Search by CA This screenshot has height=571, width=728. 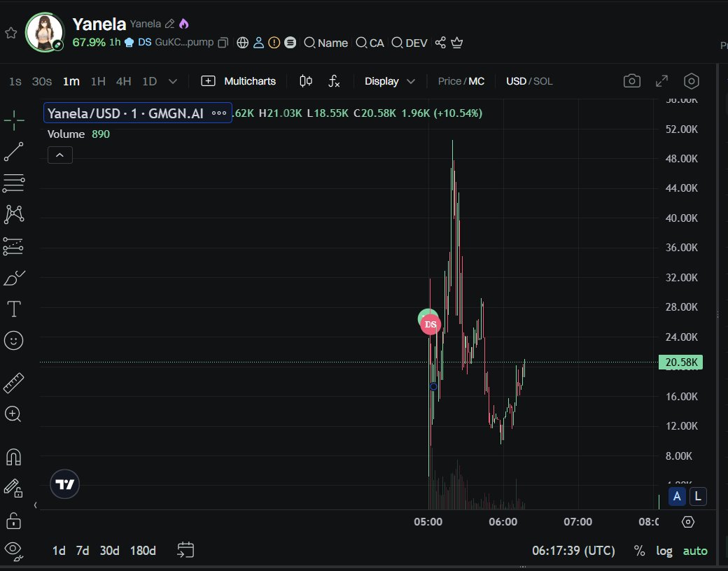coord(370,43)
